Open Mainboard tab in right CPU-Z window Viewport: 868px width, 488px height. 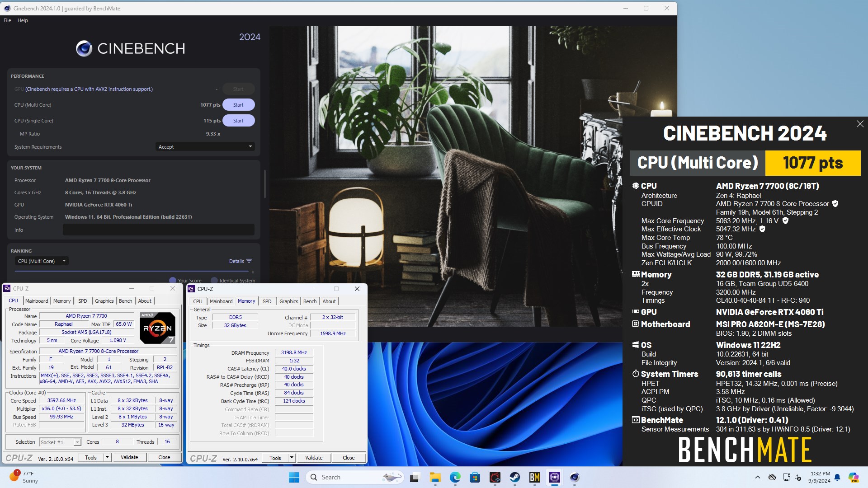(x=221, y=301)
